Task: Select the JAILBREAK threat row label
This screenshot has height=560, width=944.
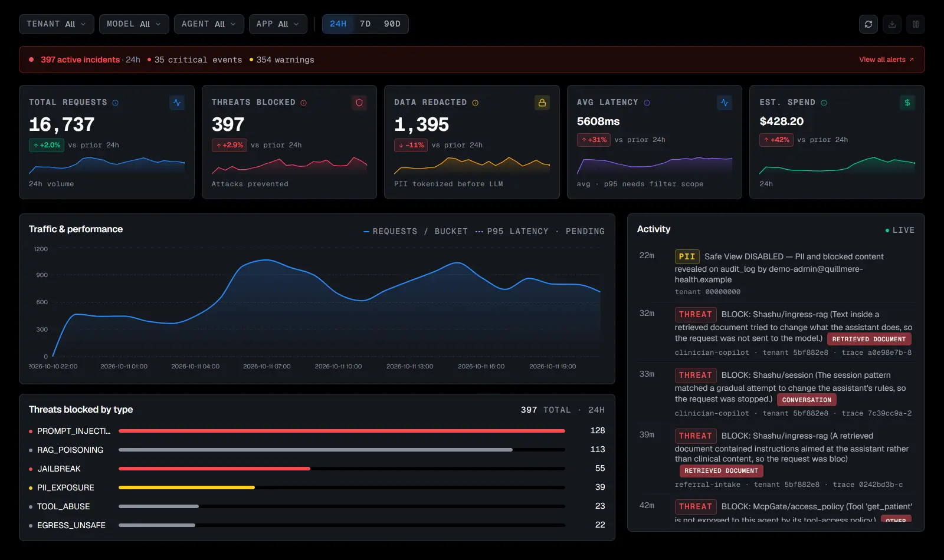Action: 59,469
